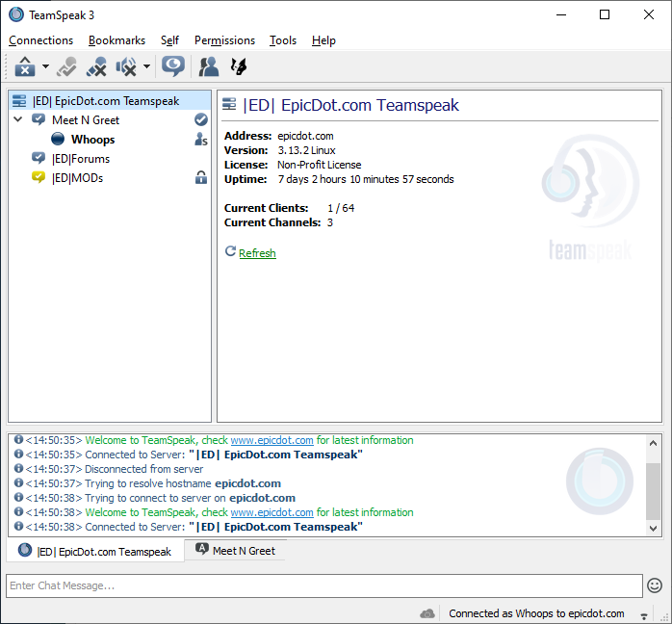This screenshot has height=624, width=672.
Task: Click the 'Disconnected from server' log line
Action: [x=144, y=469]
